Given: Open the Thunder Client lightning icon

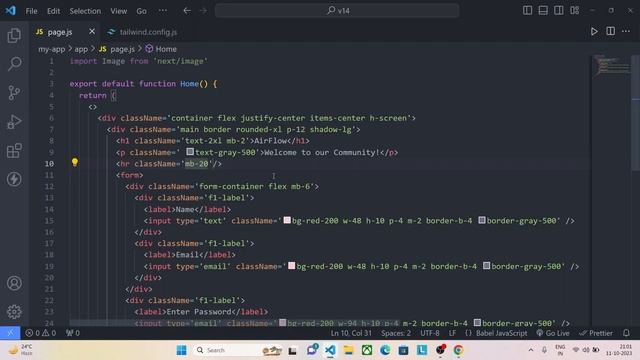Looking at the screenshot, I should coord(14,179).
